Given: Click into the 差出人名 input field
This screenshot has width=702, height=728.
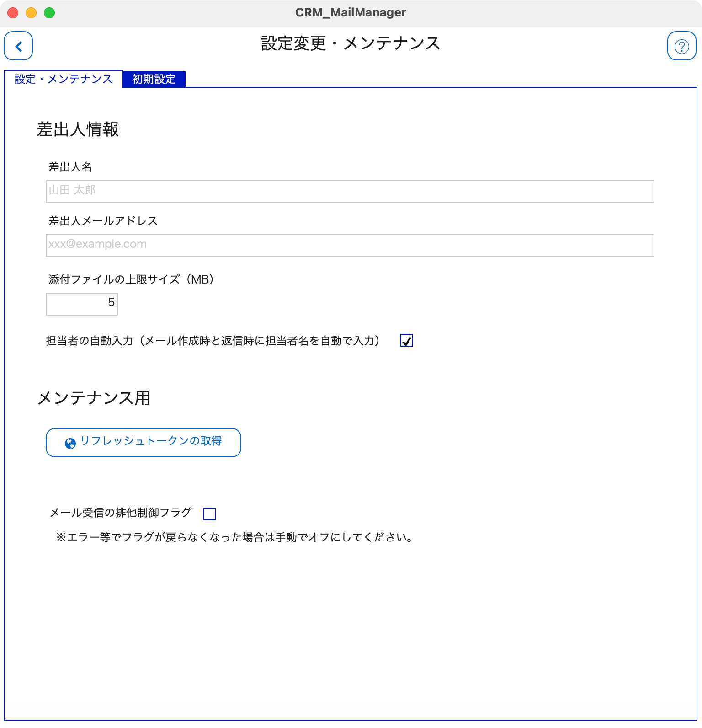Looking at the screenshot, I should (350, 192).
